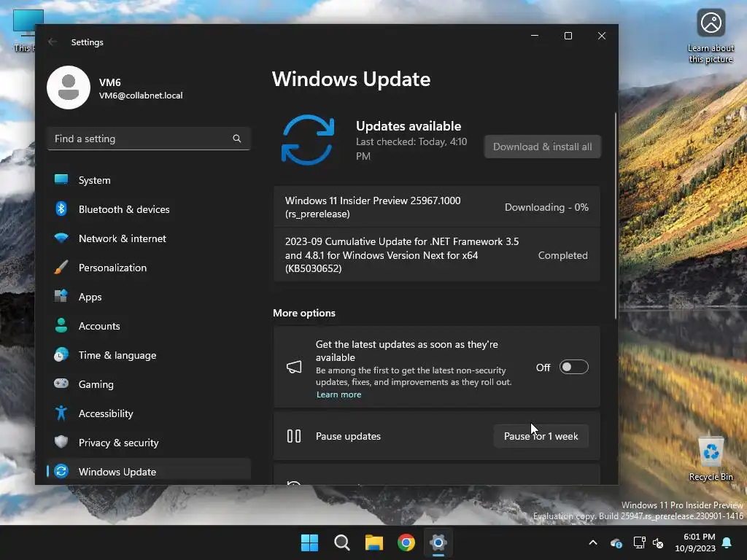This screenshot has width=747, height=560.
Task: Click the pause icon beside Pause updates
Action: pos(294,436)
